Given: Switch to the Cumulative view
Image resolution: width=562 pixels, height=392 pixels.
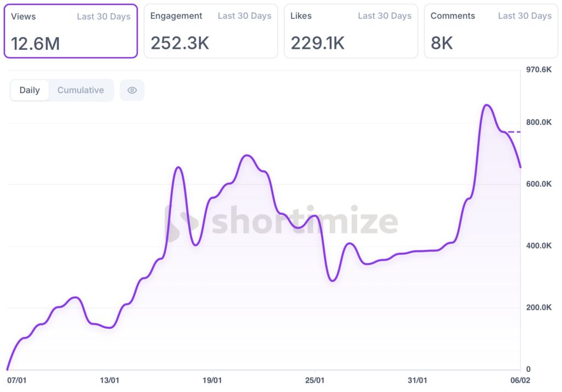Looking at the screenshot, I should [81, 90].
